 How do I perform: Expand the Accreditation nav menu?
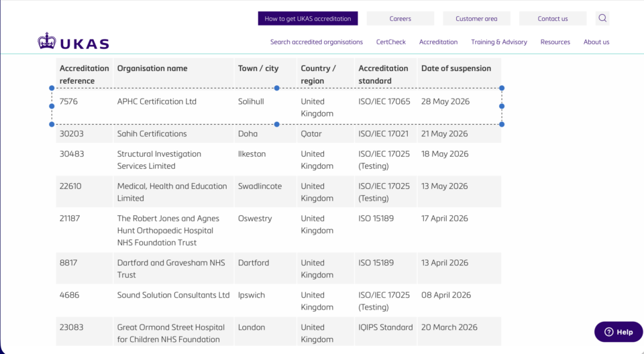click(438, 42)
